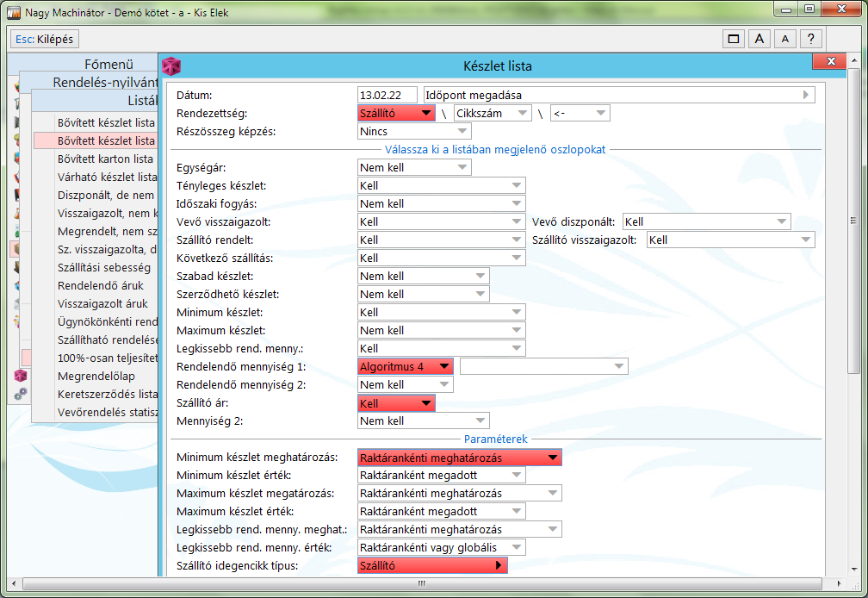Select Rendelendő áruk in the list menu

click(x=101, y=285)
